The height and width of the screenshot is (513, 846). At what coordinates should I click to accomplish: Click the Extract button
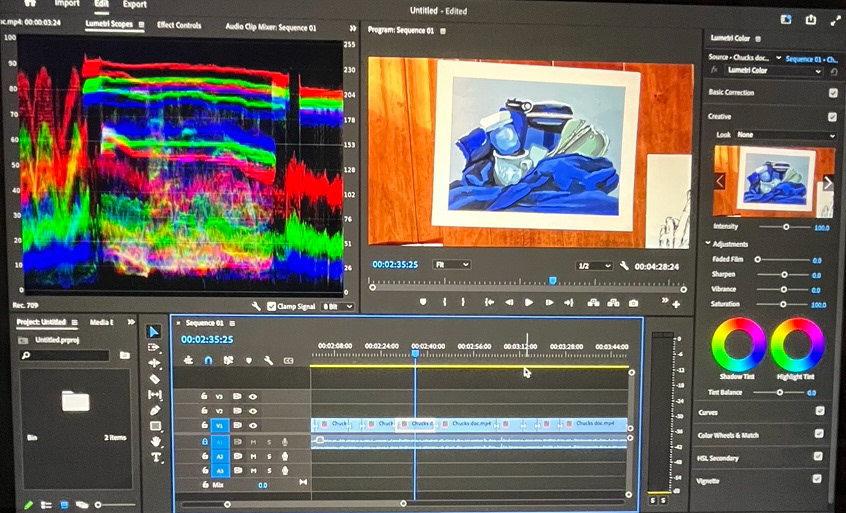[613, 303]
